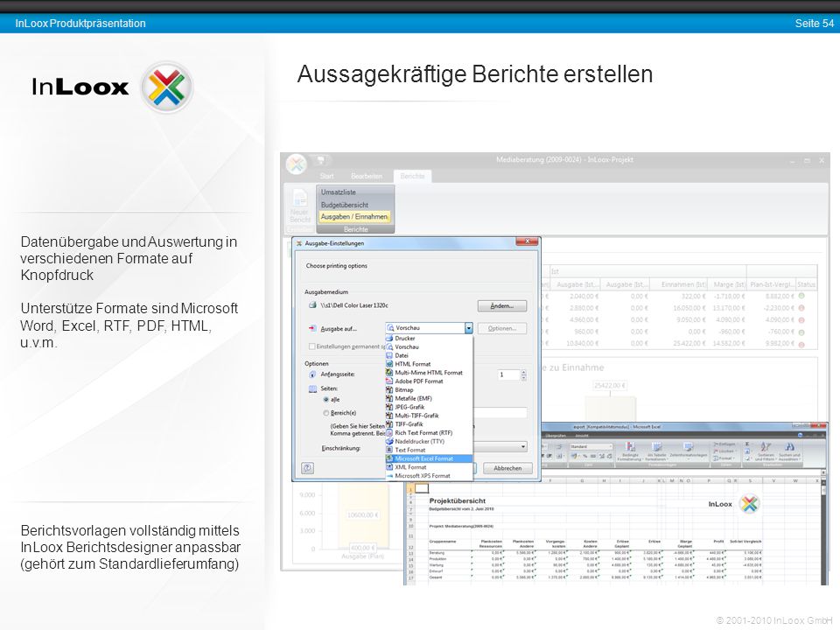
Task: Open Zellenformatvorlagen in Excel ribbon
Action: pyautogui.click(x=689, y=451)
